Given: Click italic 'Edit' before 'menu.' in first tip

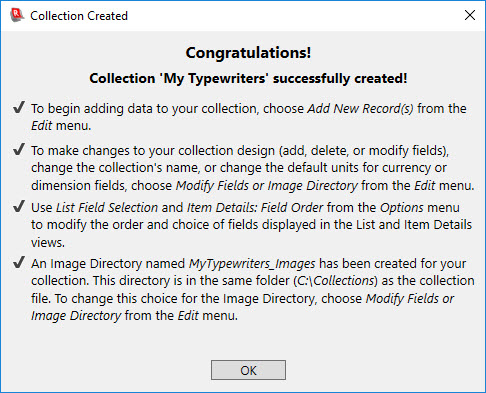Looking at the screenshot, I should (42, 126).
